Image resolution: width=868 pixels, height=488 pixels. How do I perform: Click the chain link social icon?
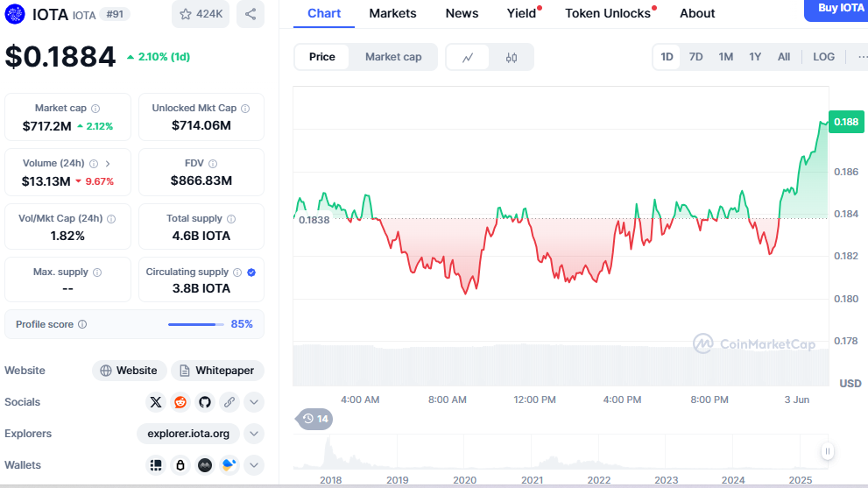click(229, 402)
